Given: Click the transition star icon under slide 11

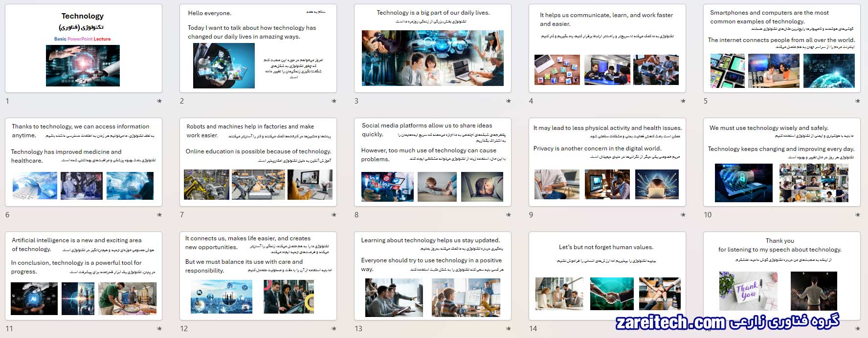Looking at the screenshot, I should (159, 329).
